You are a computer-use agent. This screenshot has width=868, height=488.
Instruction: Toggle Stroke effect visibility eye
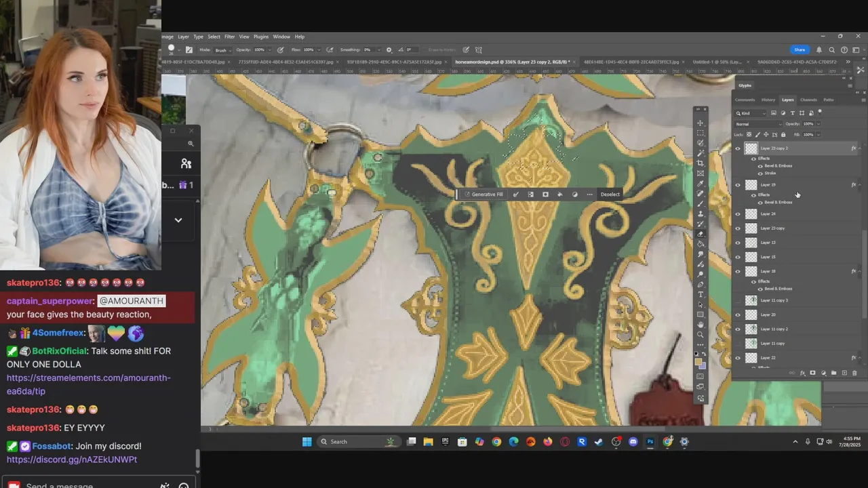tap(760, 174)
